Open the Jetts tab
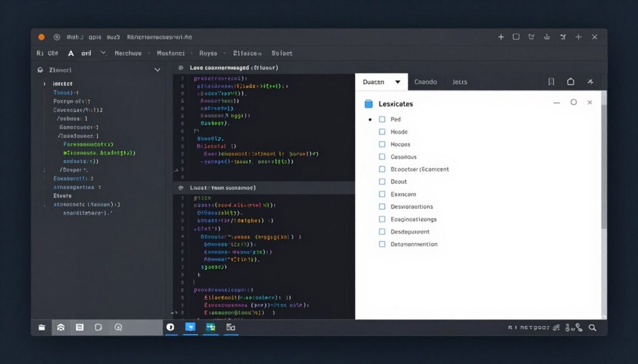The width and height of the screenshot is (638, 364). pyautogui.click(x=460, y=82)
